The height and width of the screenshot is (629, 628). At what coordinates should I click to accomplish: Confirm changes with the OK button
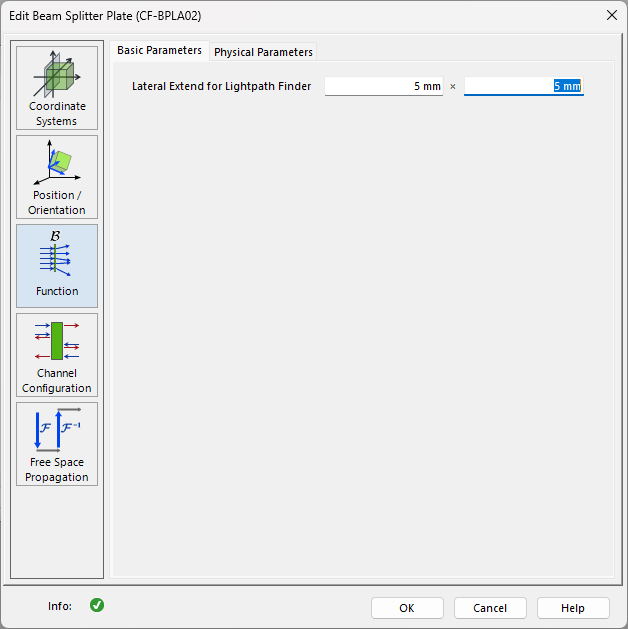point(407,608)
